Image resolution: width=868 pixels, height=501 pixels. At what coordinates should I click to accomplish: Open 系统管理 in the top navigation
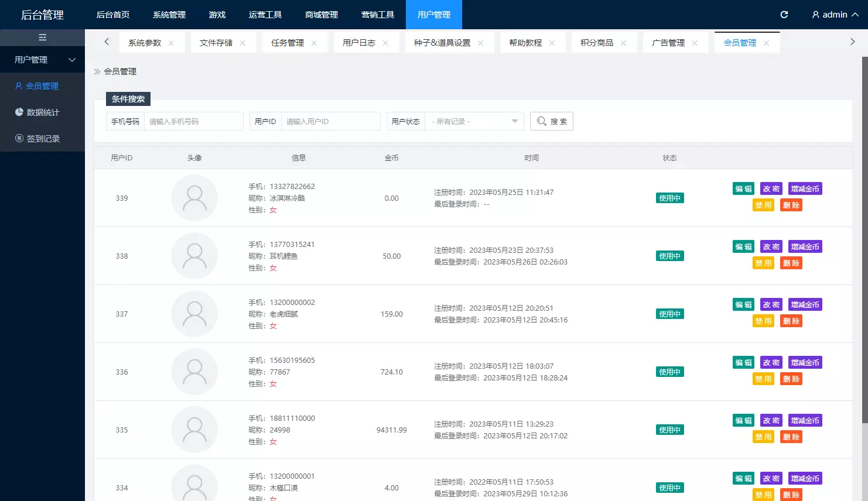169,15
